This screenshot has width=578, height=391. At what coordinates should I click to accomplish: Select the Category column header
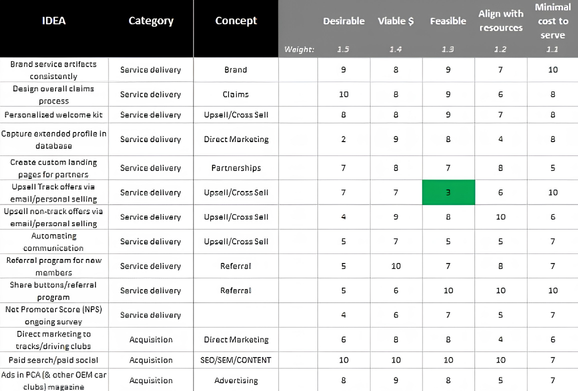(151, 21)
